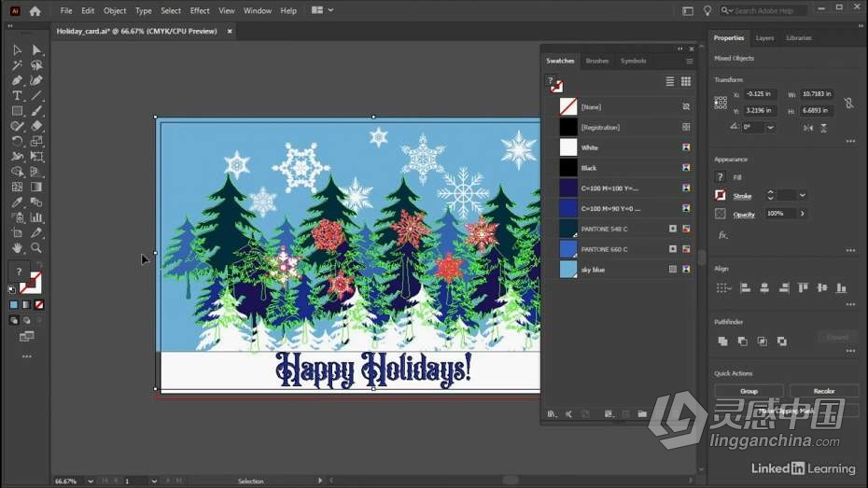The image size is (868, 488).
Task: Click the Group quick action button
Action: [749, 391]
